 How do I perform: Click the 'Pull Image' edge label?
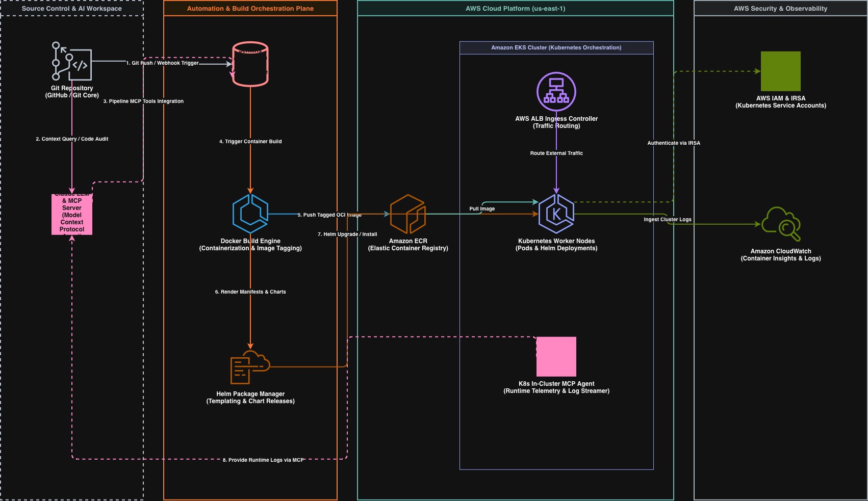[482, 209]
